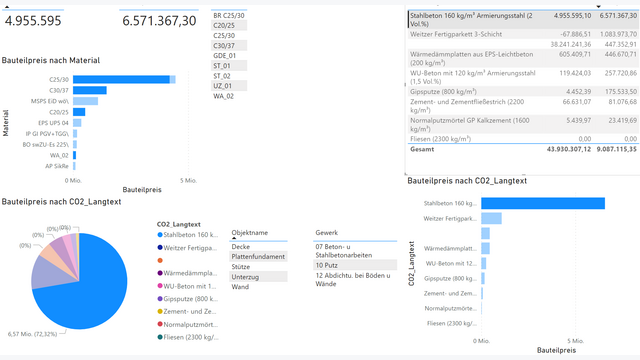The width and height of the screenshot is (640, 360).
Task: Select GDE_01 in the slicer list
Action: [229, 56]
